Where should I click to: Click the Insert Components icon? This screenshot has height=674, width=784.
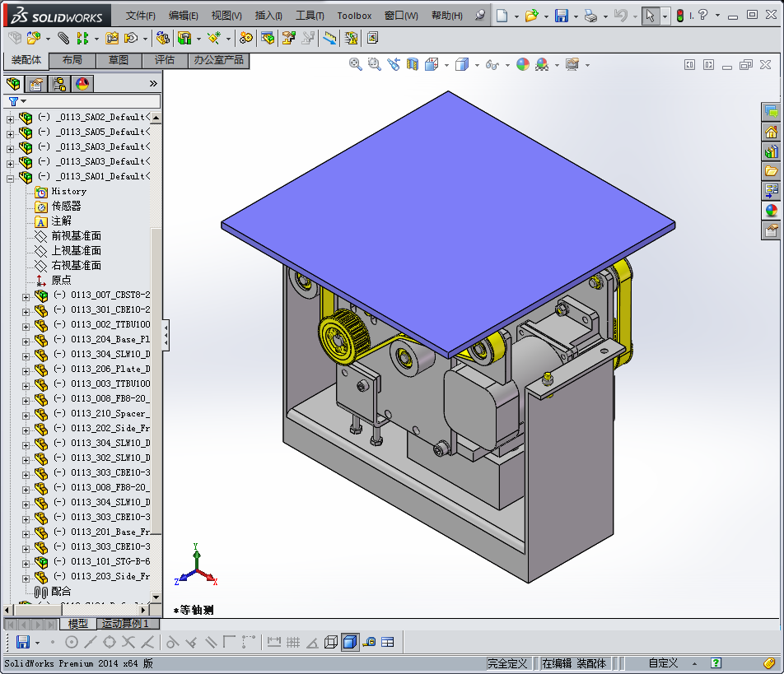34,38
